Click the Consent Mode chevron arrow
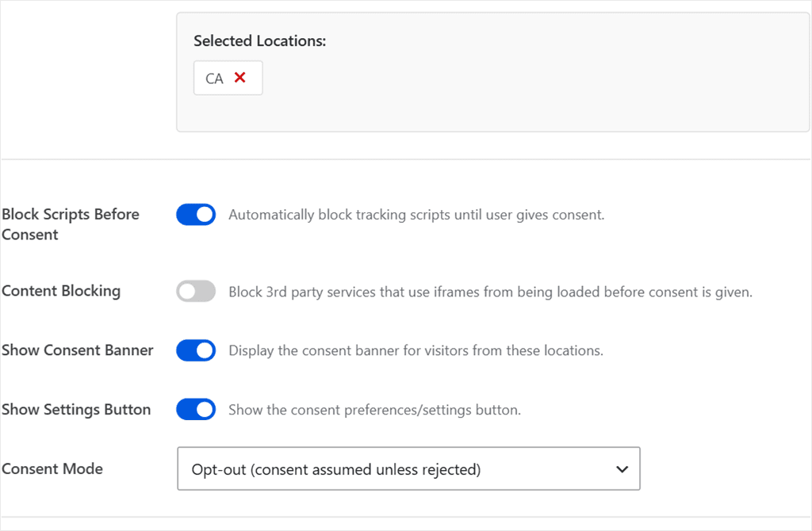The width and height of the screenshot is (812, 531). (x=622, y=469)
